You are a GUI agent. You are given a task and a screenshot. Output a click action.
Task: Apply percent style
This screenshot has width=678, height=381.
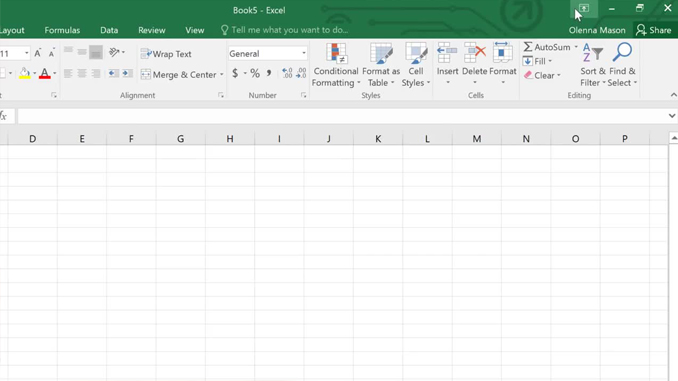[255, 74]
